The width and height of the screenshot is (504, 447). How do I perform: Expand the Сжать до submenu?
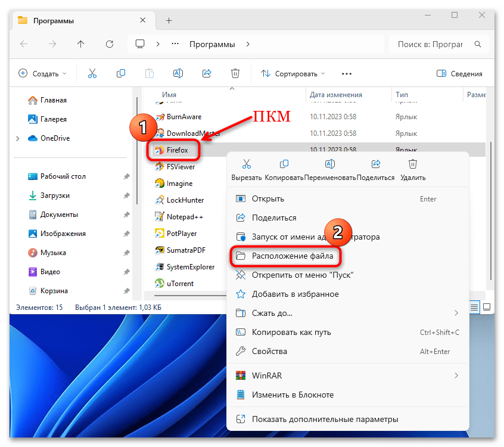[x=456, y=313]
